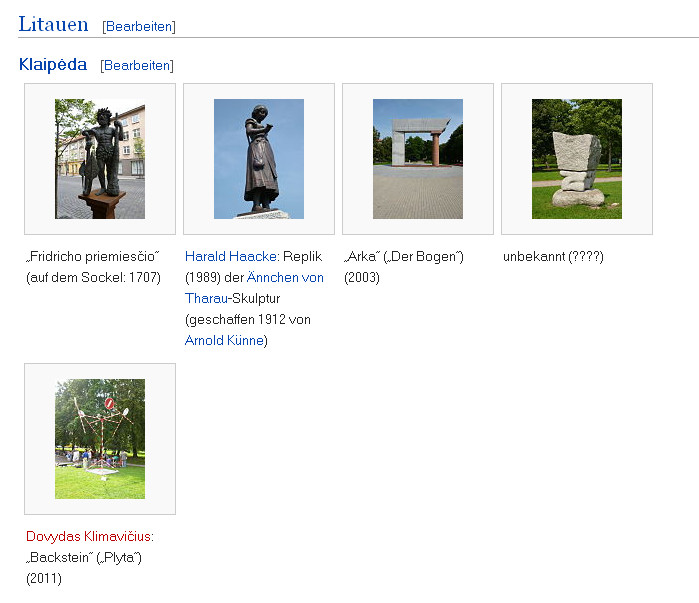699x603 pixels.
Task: Open the Ännchen von Tharau statue photo
Action: (259, 159)
